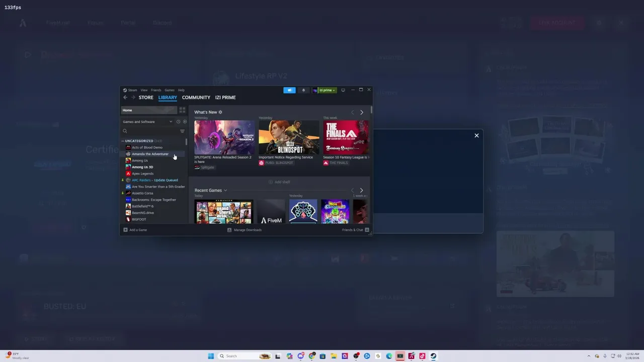
Task: Click the Steam forward navigation arrow
Action: click(x=133, y=98)
